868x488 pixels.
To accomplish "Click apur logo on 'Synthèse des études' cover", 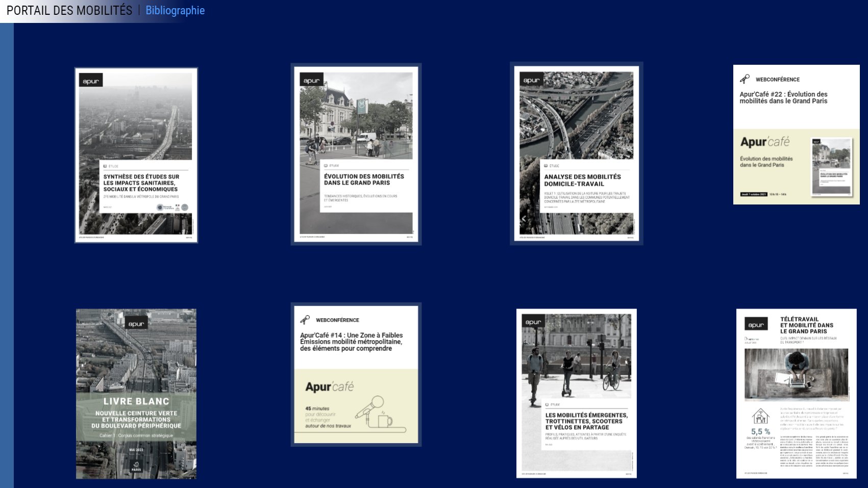I will (x=91, y=81).
